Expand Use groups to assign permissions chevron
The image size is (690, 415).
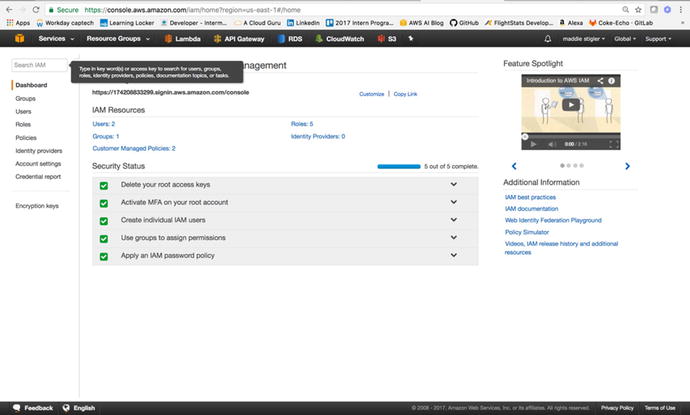click(x=453, y=238)
